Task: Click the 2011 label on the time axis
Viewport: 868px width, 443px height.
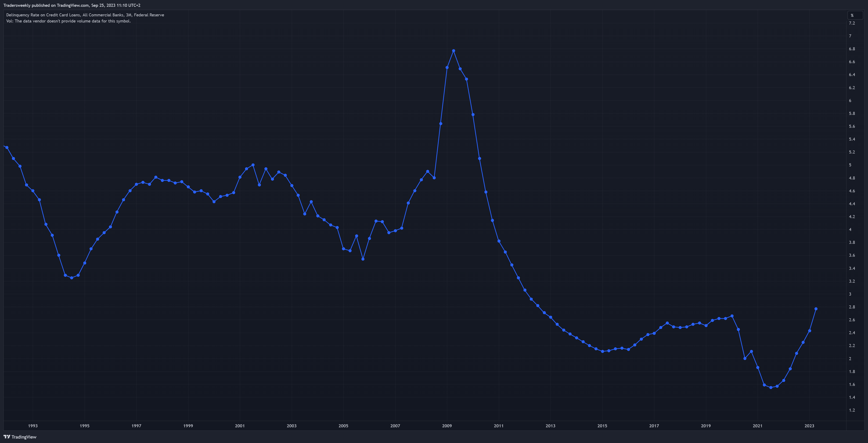Action: [x=499, y=426]
